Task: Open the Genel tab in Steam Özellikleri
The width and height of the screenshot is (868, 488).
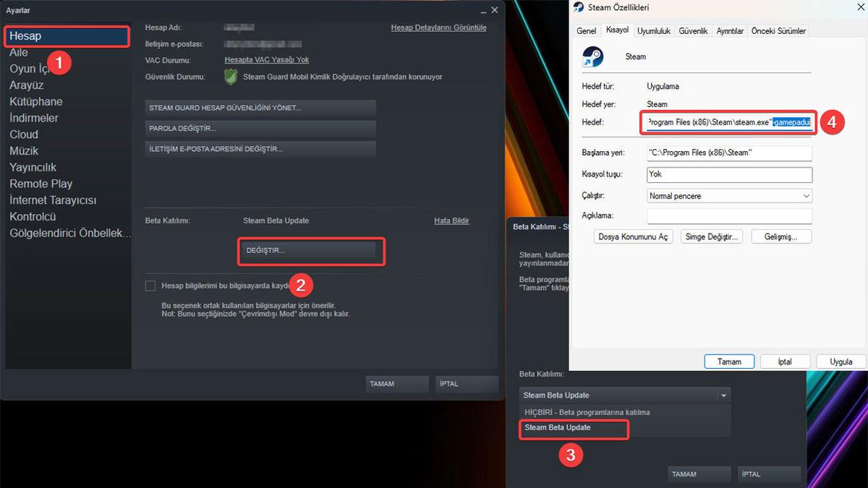Action: pos(586,30)
